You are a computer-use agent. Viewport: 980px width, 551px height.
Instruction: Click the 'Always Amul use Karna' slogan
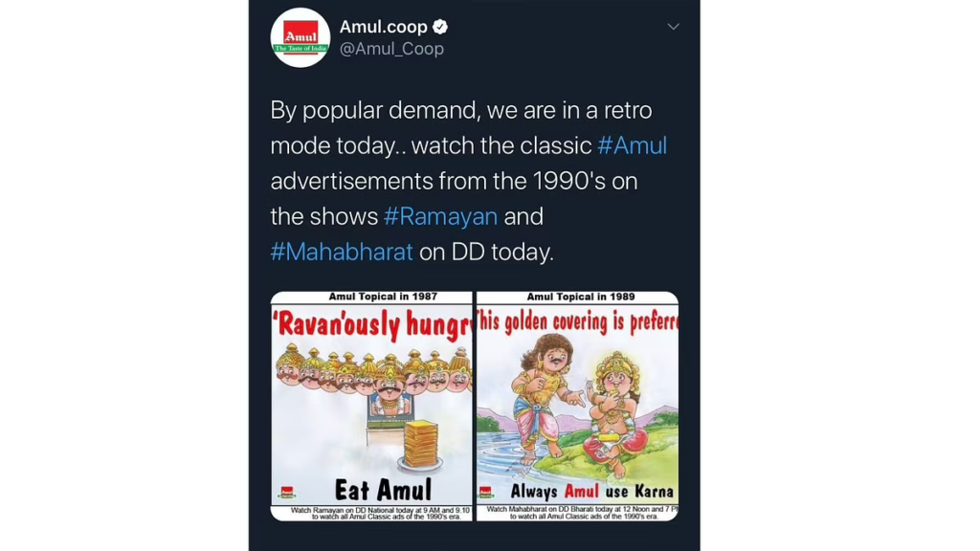point(591,492)
